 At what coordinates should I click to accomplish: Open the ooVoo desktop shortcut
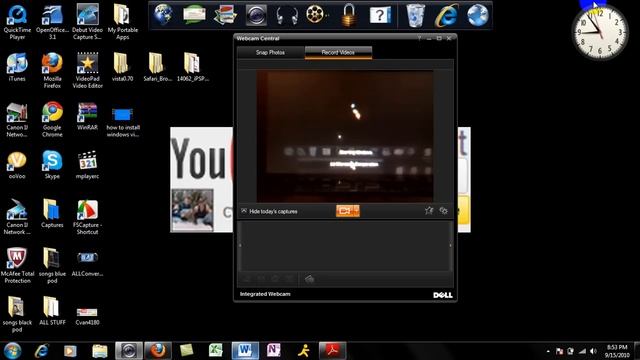pyautogui.click(x=17, y=165)
